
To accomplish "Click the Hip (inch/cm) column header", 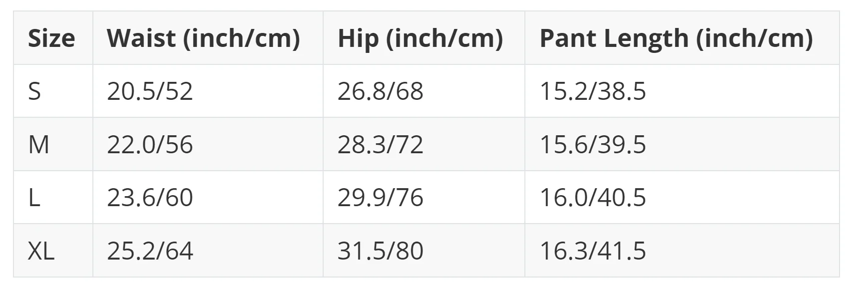I will point(420,38).
